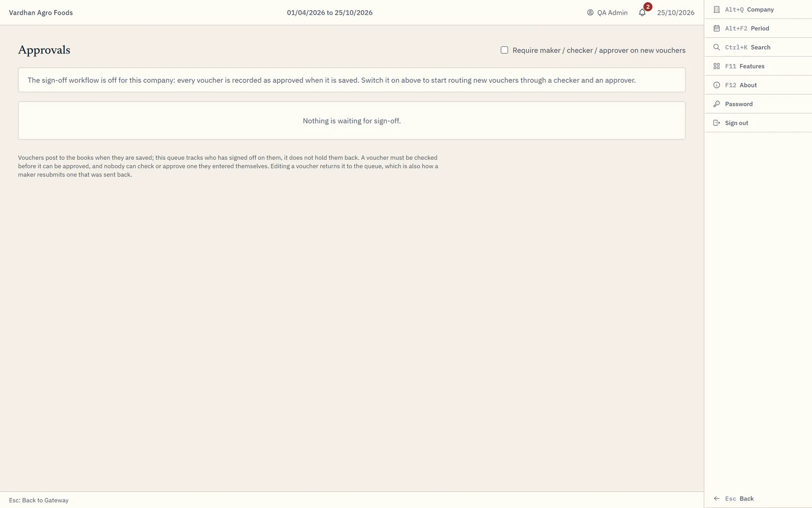Click the Approvals page heading
The image size is (812, 508).
(44, 50)
